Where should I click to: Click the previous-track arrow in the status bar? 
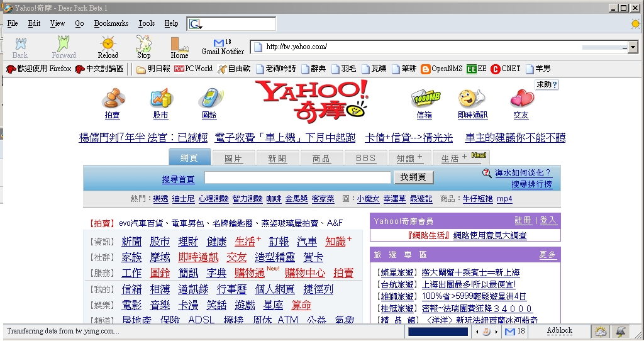coord(477,332)
